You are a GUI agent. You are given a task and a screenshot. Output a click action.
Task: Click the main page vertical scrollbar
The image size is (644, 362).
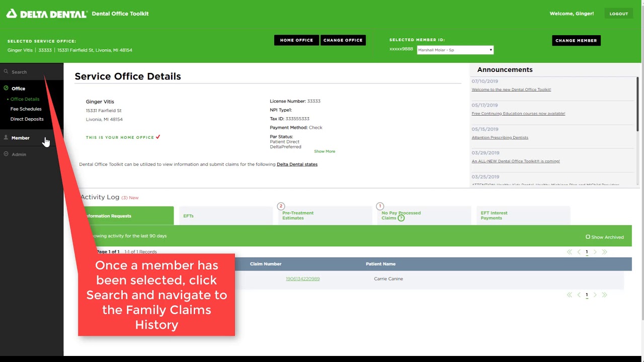[642, 161]
